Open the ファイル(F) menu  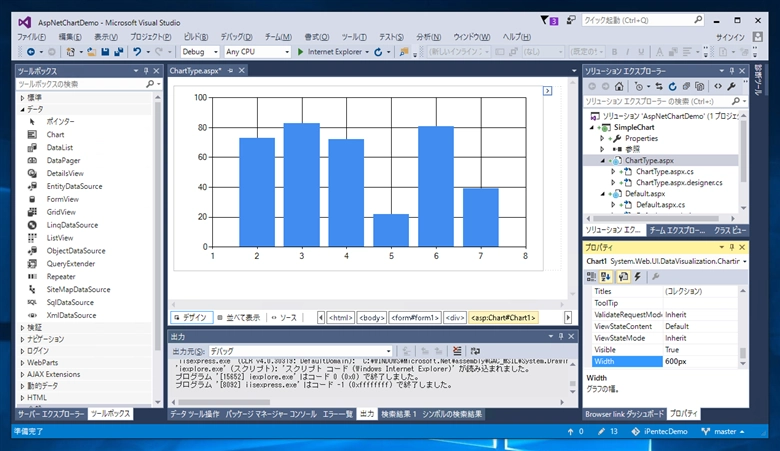(x=31, y=37)
